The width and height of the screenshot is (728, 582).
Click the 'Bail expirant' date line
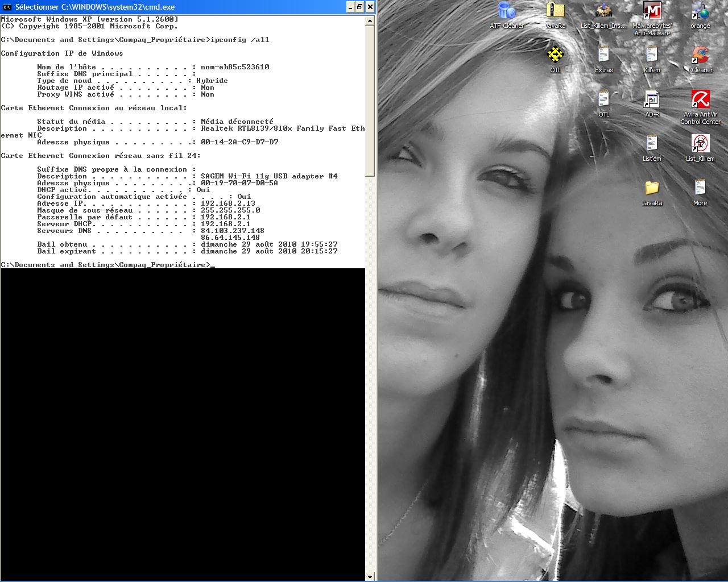[187, 251]
